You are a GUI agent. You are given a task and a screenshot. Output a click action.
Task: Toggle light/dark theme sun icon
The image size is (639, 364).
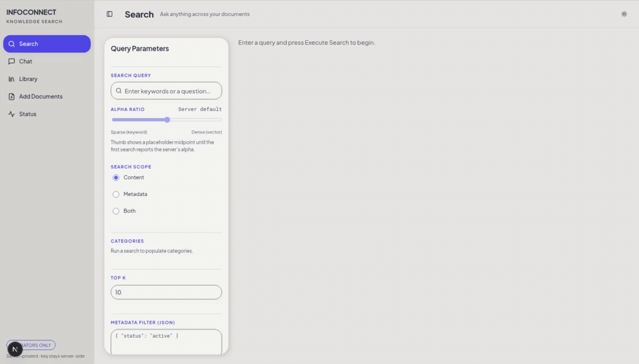[x=624, y=14]
